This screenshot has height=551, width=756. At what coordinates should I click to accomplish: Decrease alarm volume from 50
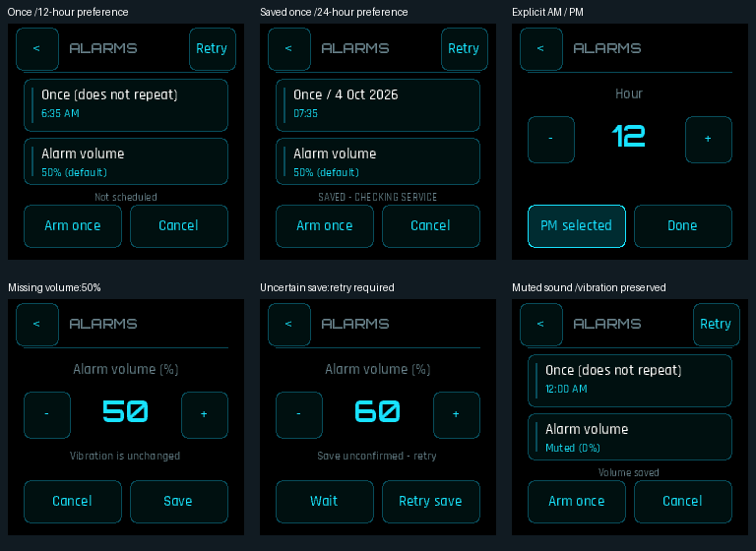click(x=47, y=415)
